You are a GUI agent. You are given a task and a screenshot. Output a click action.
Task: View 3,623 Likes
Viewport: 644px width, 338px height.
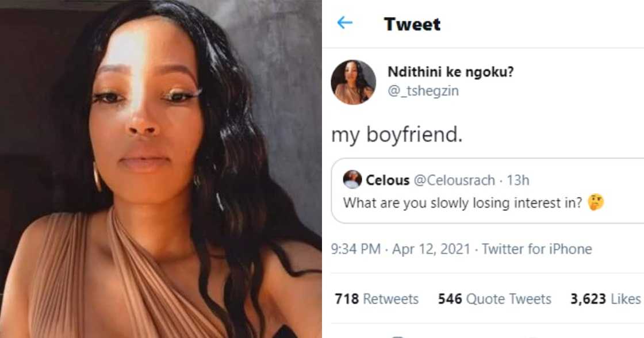click(605, 299)
